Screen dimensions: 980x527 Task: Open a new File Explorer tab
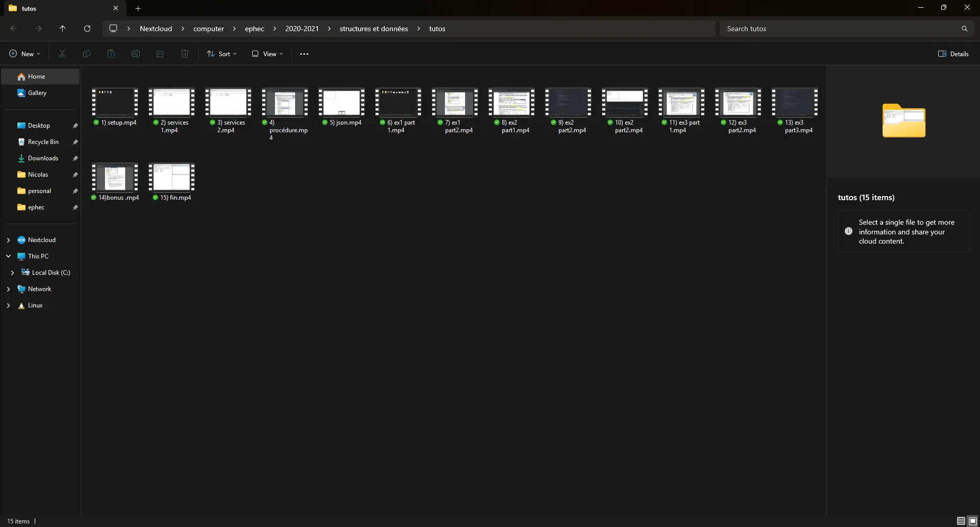pyautogui.click(x=138, y=8)
